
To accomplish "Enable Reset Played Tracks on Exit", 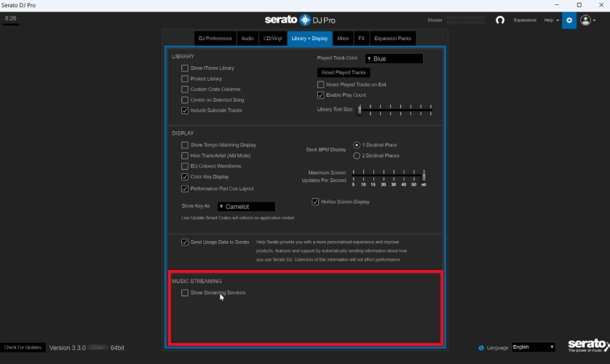I will [320, 84].
